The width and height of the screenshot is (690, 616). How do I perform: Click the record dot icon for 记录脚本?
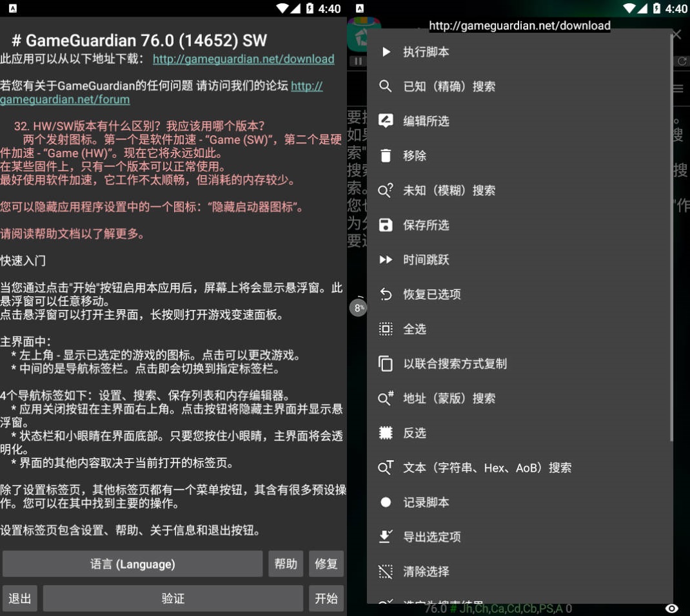pyautogui.click(x=386, y=502)
